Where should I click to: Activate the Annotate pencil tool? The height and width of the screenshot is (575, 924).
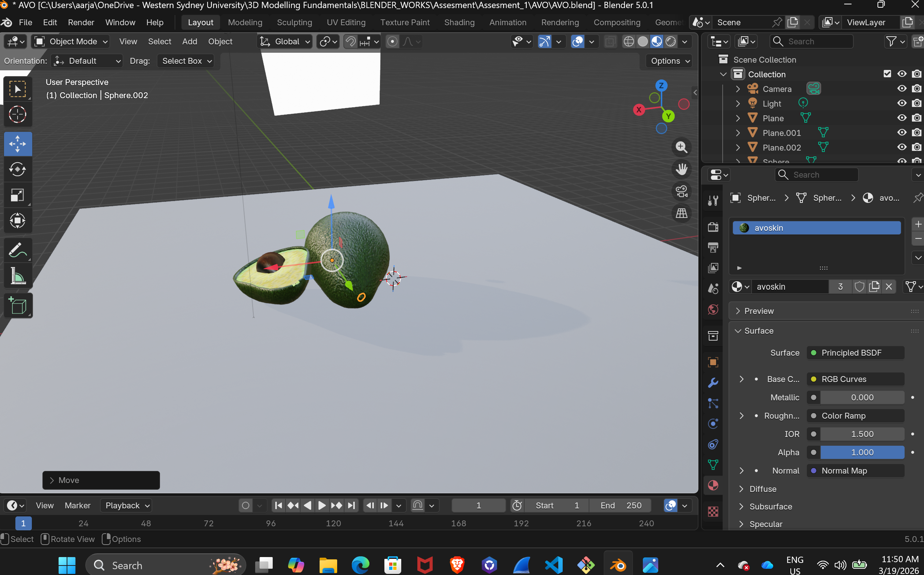click(18, 250)
